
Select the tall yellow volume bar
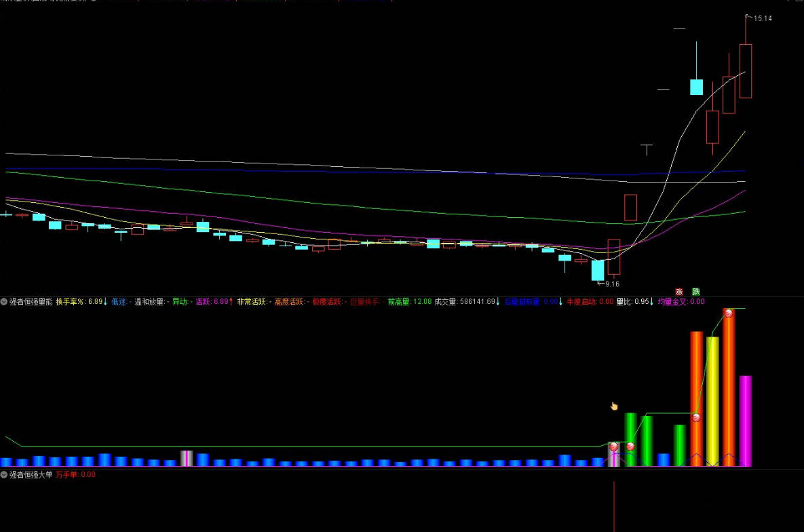click(x=712, y=402)
